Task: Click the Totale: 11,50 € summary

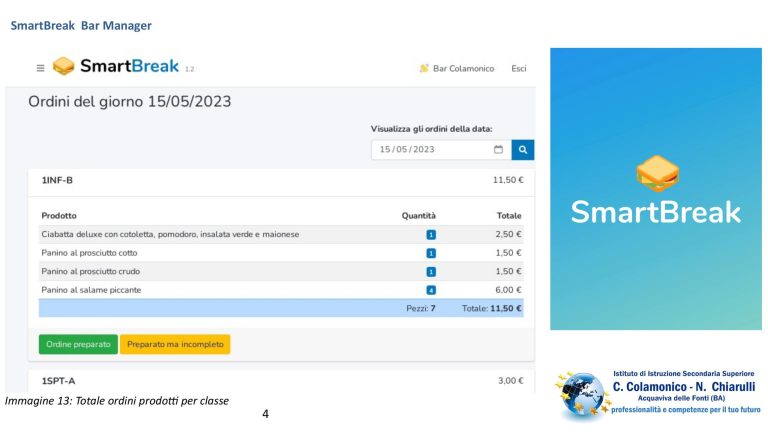Action: [x=492, y=309]
